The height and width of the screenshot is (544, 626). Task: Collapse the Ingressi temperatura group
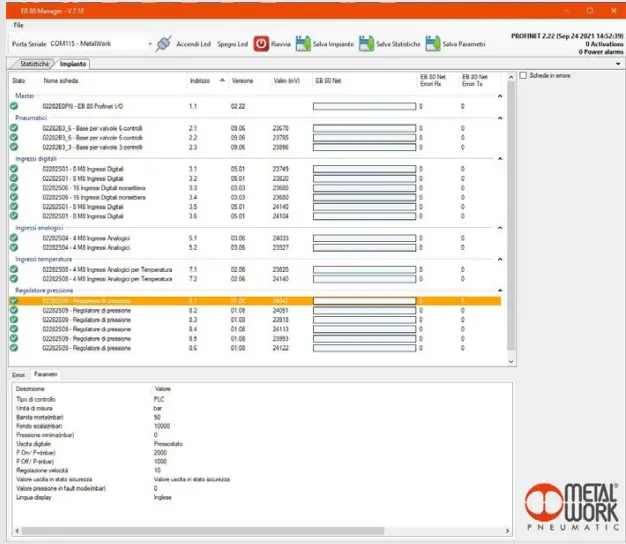500,259
